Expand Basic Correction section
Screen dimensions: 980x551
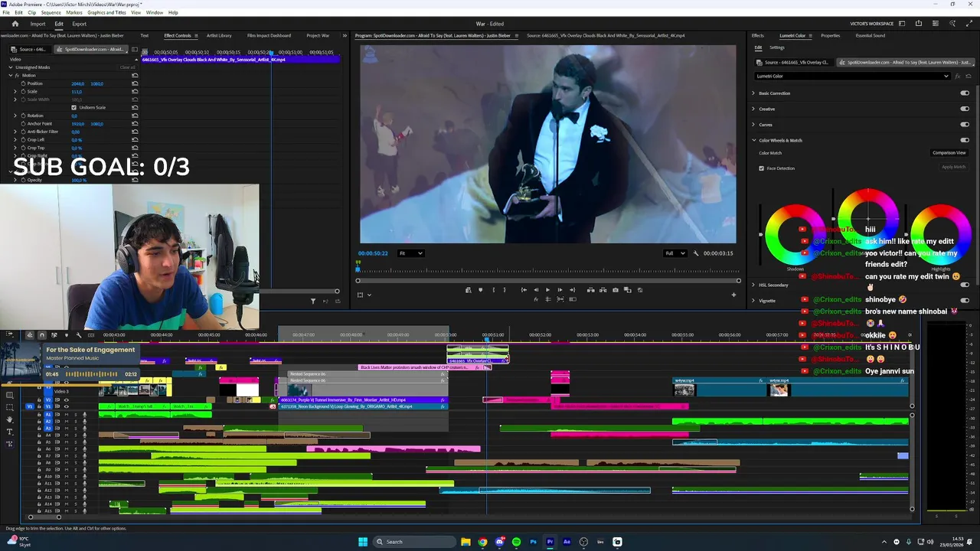pos(753,93)
